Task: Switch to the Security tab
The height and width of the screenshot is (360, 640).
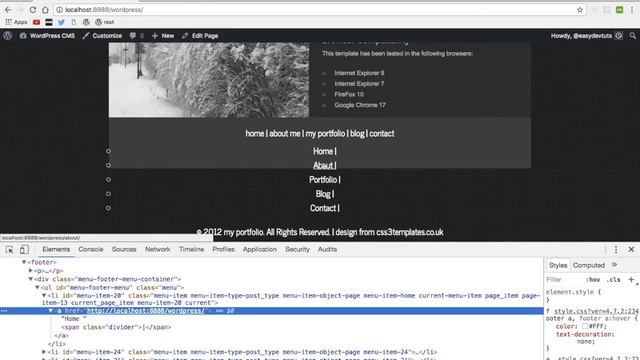Action: click(297, 249)
